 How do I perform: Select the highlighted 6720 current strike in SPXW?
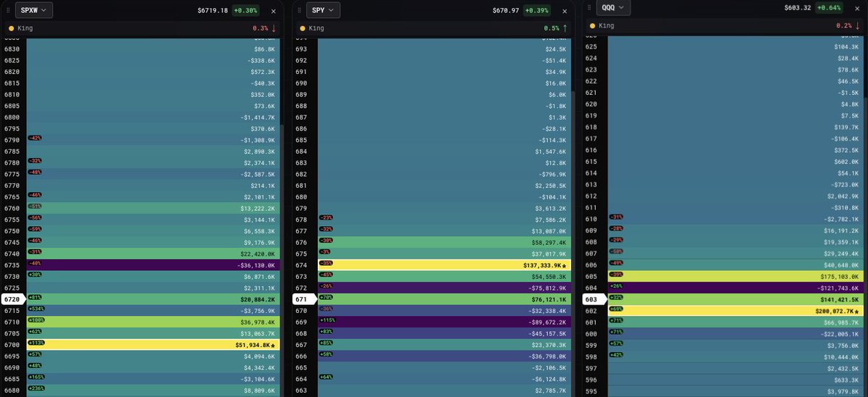[x=13, y=299]
